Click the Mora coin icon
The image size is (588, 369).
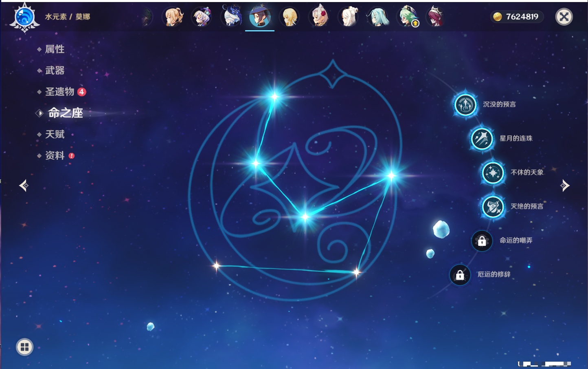tap(497, 16)
